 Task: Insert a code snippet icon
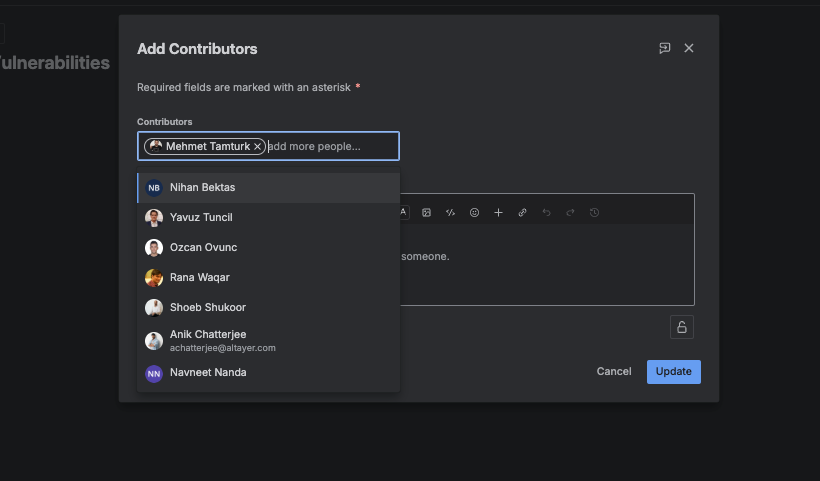[450, 212]
